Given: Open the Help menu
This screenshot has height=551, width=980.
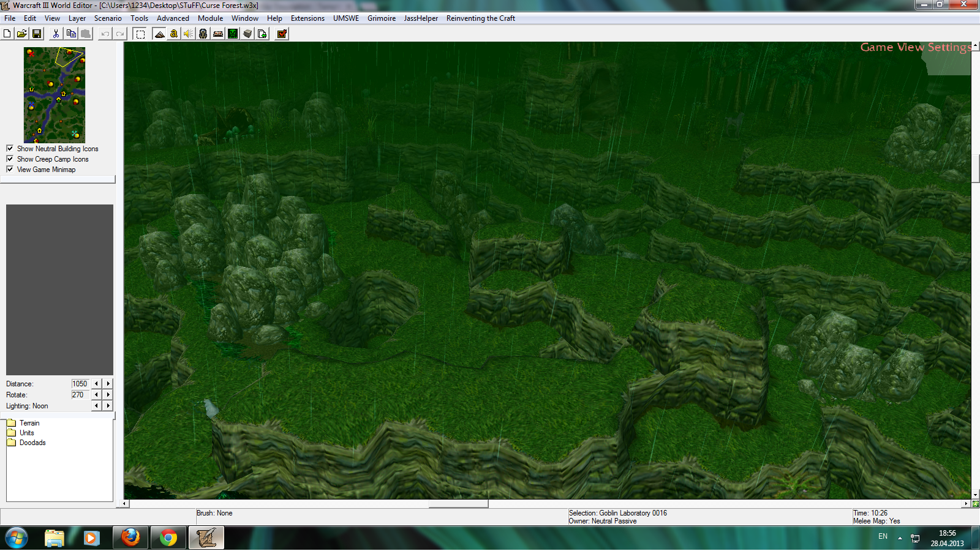Looking at the screenshot, I should tap(274, 18).
